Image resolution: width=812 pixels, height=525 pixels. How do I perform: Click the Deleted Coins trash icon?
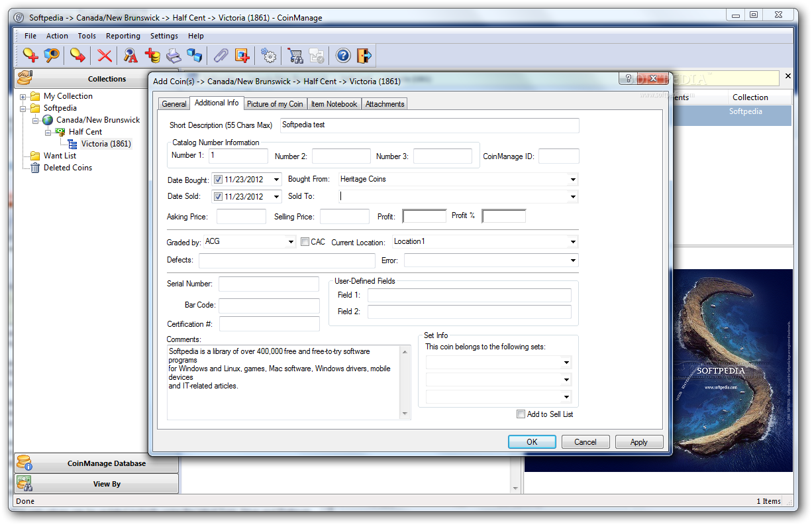click(35, 168)
